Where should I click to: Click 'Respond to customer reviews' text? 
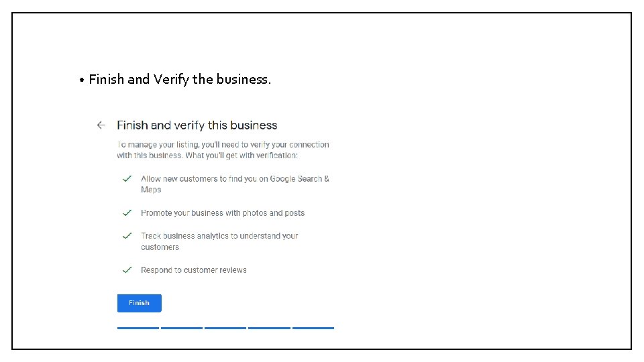tap(194, 270)
